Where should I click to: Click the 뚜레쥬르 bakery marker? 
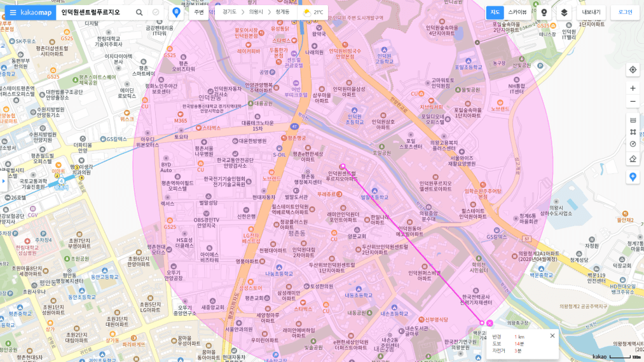coord(339,194)
